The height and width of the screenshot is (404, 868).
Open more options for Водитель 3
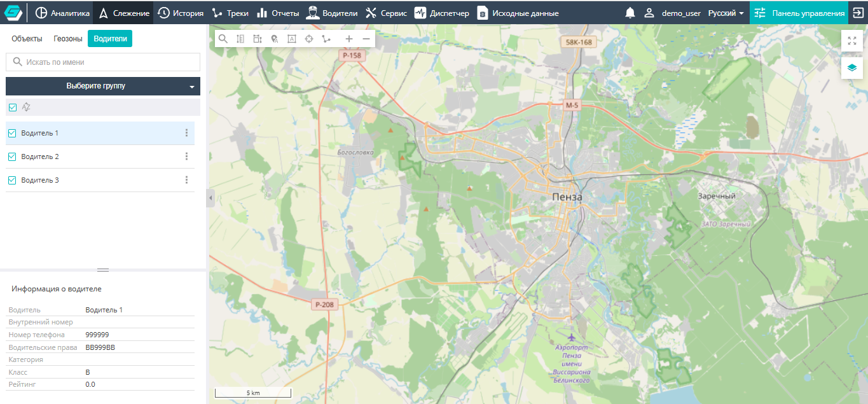click(x=186, y=180)
